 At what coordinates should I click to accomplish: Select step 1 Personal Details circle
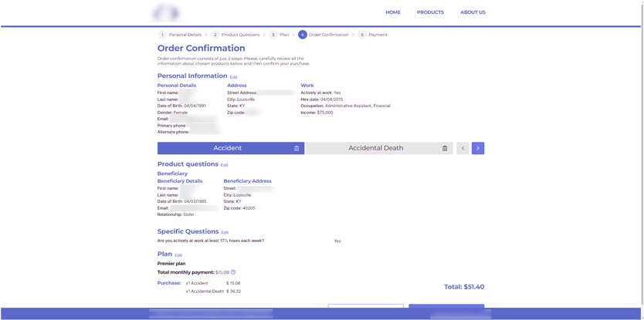[x=162, y=35]
